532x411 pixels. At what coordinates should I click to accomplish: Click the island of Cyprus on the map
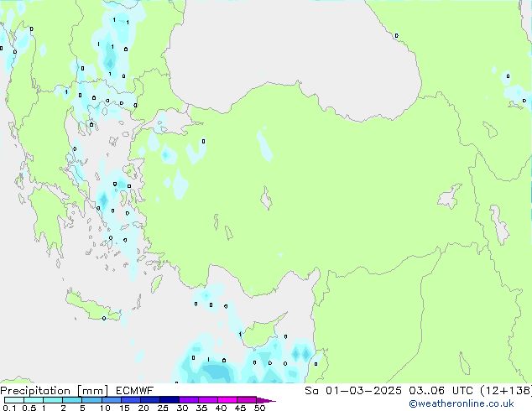tap(259, 332)
